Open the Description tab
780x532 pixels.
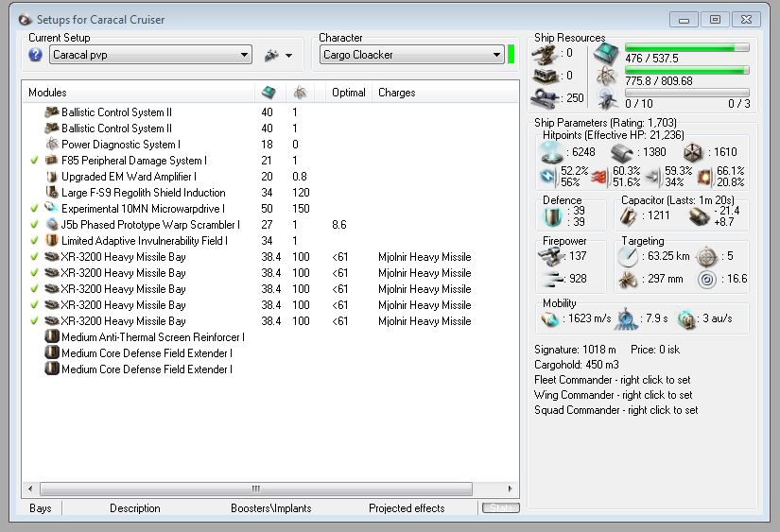coord(135,508)
